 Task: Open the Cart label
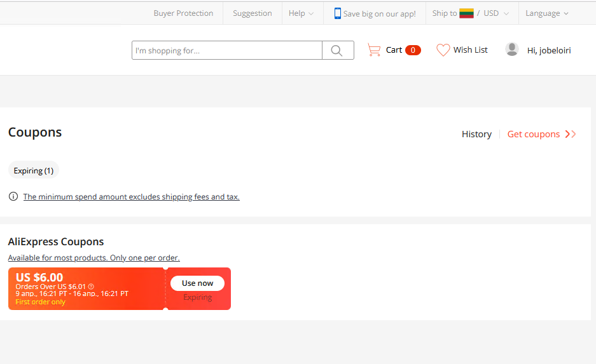click(394, 50)
